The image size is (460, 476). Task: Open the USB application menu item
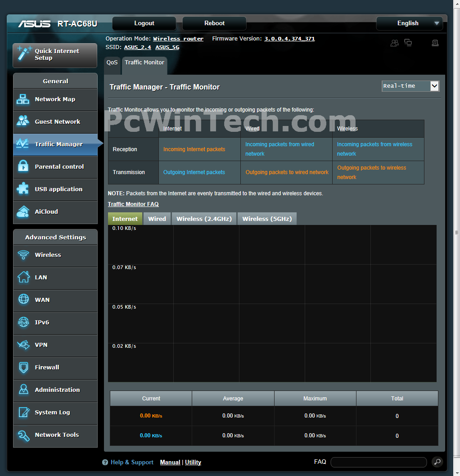[x=55, y=189]
